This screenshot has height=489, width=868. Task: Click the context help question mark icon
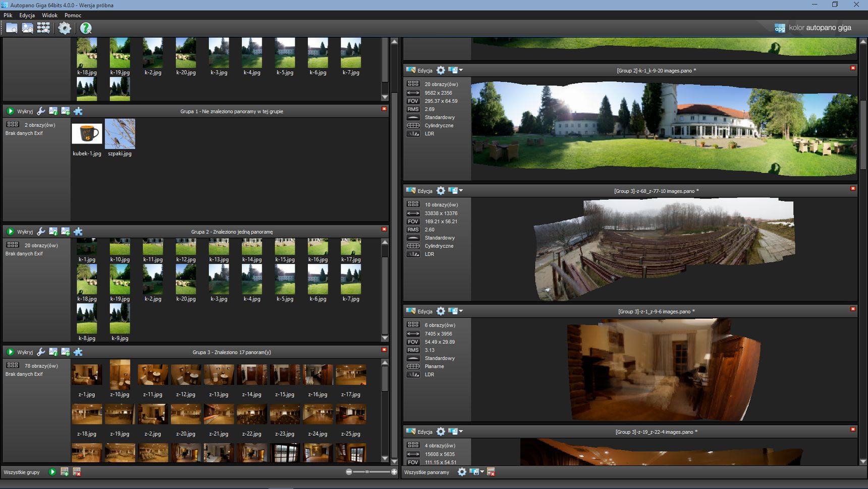86,28
